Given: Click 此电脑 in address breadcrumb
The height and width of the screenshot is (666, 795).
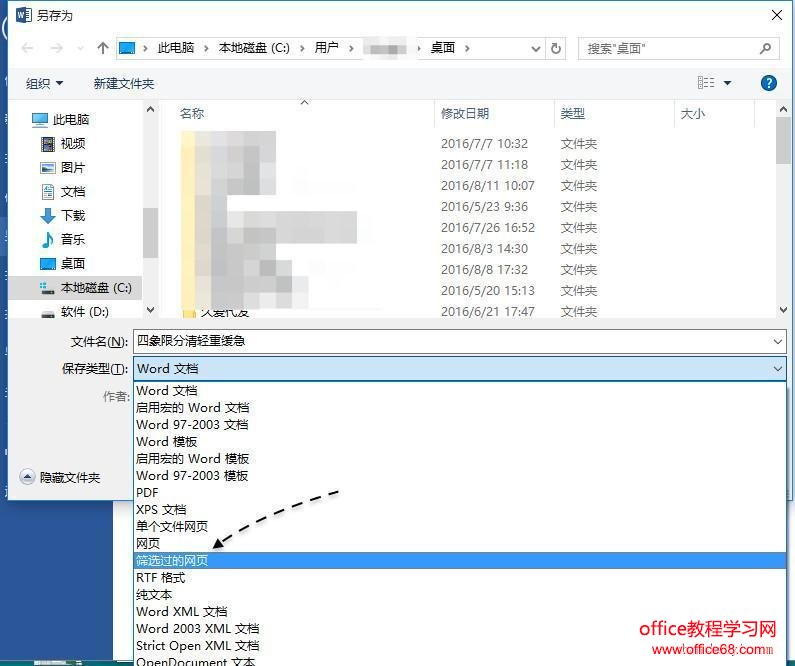Looking at the screenshot, I should 176,48.
